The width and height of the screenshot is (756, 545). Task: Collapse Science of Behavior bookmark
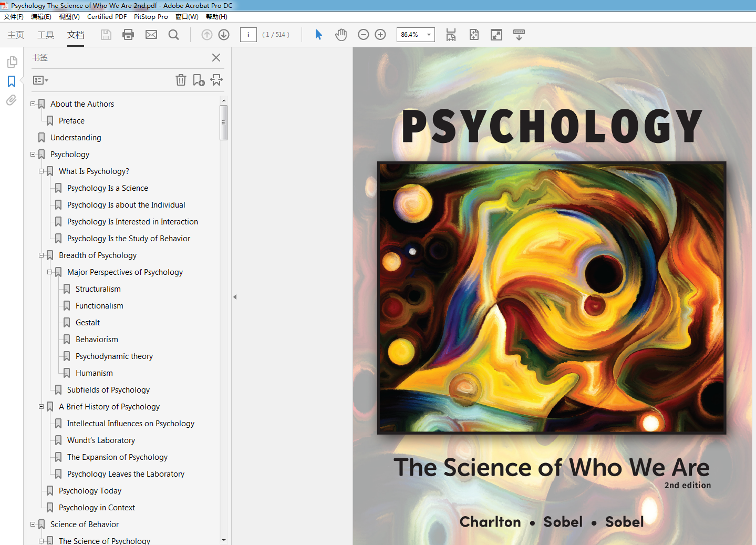[x=33, y=525]
